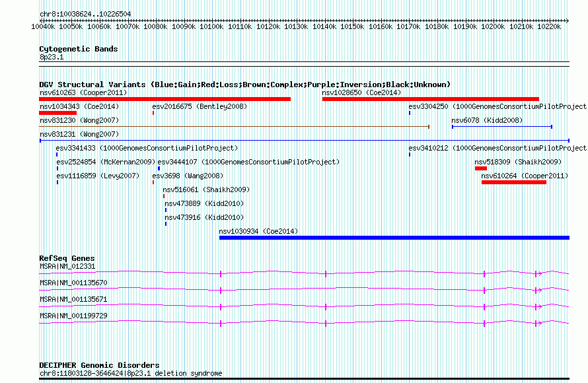Click the nsv1028650 (Coe2014) label

pos(361,92)
